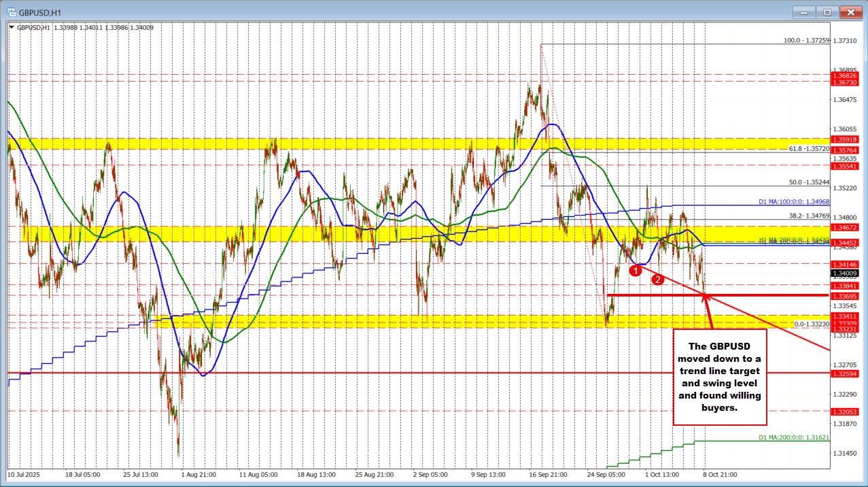This screenshot has width=868, height=487.
Task: Click the D1 MA:100 label 1.34968
Action: click(x=801, y=202)
